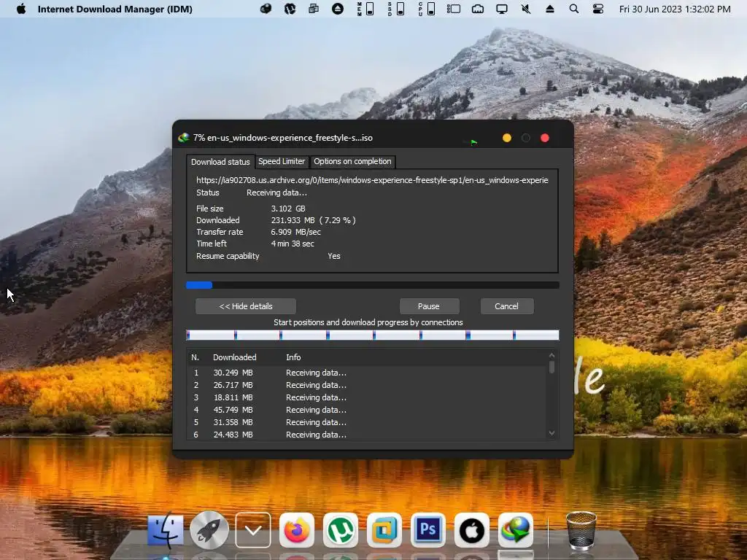Select connection row 3 with 18.811 MB
747x560 pixels.
[x=367, y=397]
